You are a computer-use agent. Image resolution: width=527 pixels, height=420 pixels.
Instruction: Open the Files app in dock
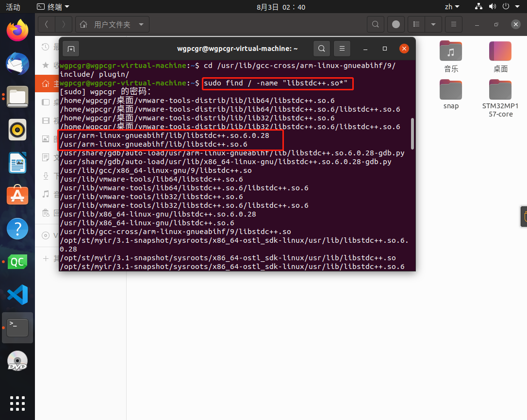[x=17, y=97]
